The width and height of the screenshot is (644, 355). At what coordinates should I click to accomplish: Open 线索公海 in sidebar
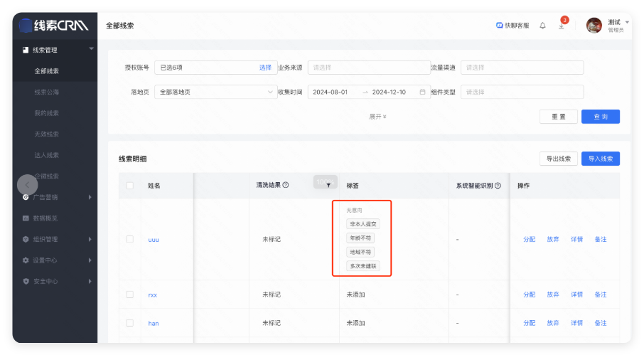(46, 92)
